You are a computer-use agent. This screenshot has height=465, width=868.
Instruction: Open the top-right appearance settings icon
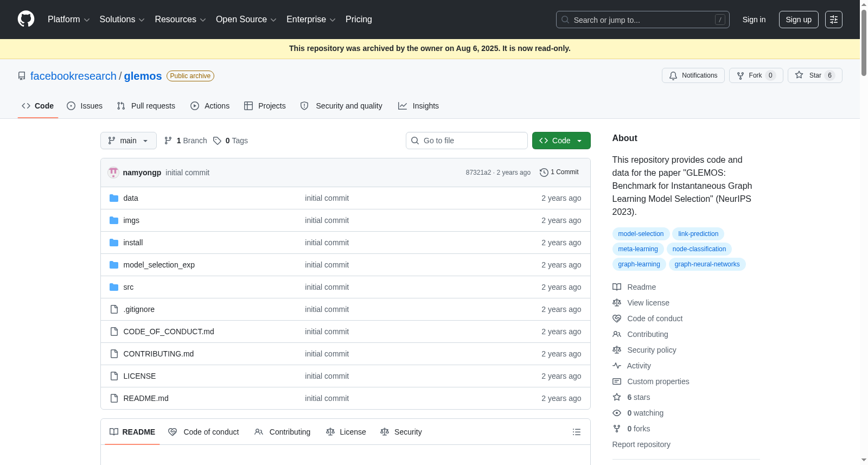click(x=834, y=20)
